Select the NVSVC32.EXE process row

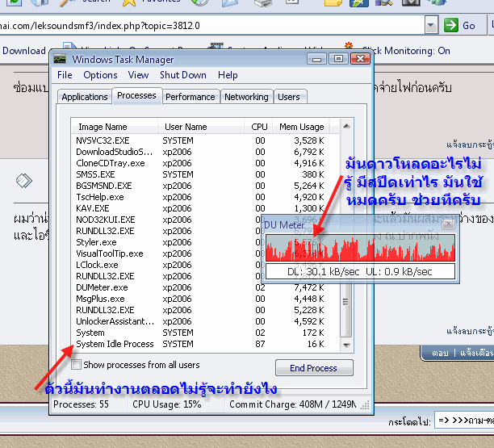[x=205, y=140]
